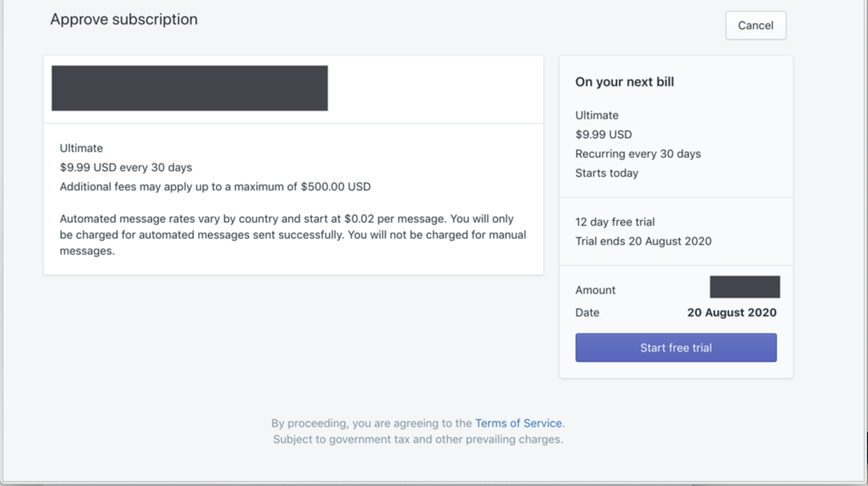Click the Approve subscription heading

(x=124, y=19)
